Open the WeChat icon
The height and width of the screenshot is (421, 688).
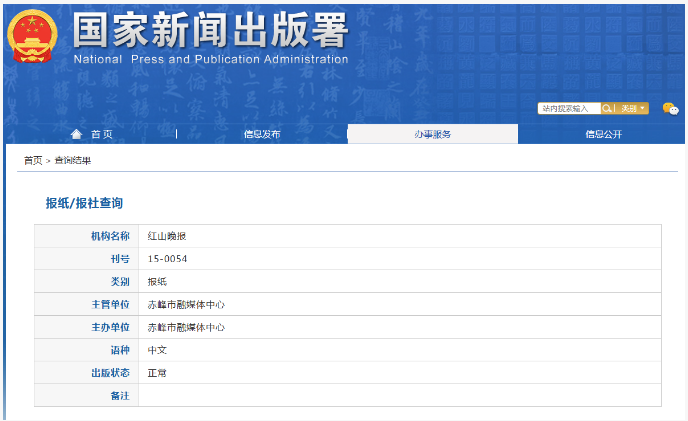(670, 108)
